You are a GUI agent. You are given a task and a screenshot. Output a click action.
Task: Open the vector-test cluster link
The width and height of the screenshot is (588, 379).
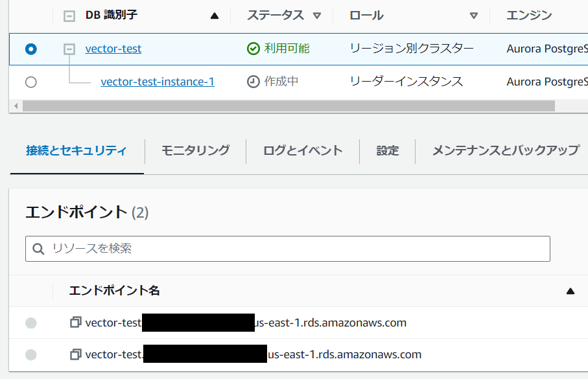113,48
